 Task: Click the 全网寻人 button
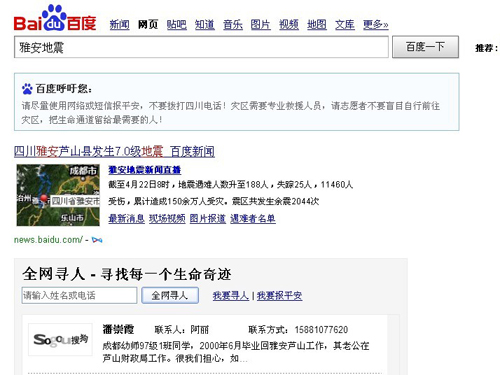170,295
